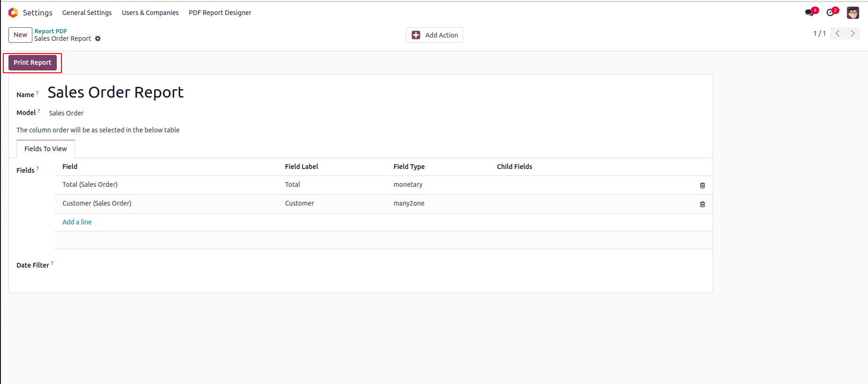Go to the next record arrow
This screenshot has height=384, width=868.
(853, 33)
